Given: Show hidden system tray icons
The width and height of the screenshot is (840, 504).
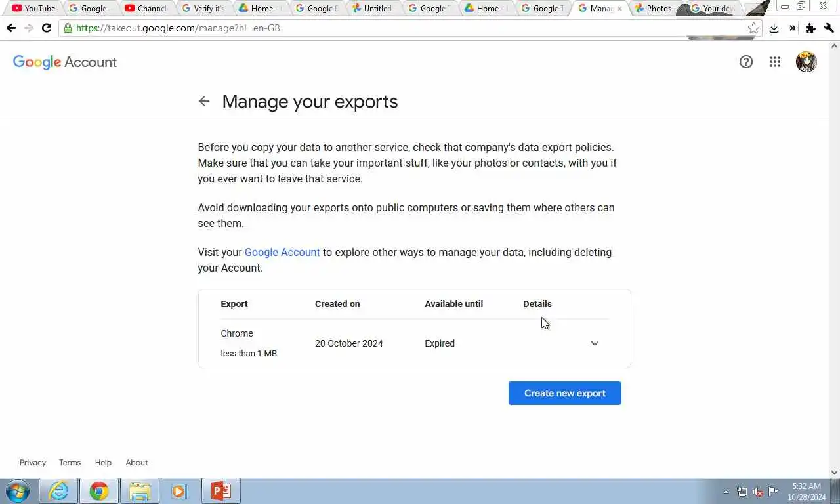Looking at the screenshot, I should click(726, 492).
